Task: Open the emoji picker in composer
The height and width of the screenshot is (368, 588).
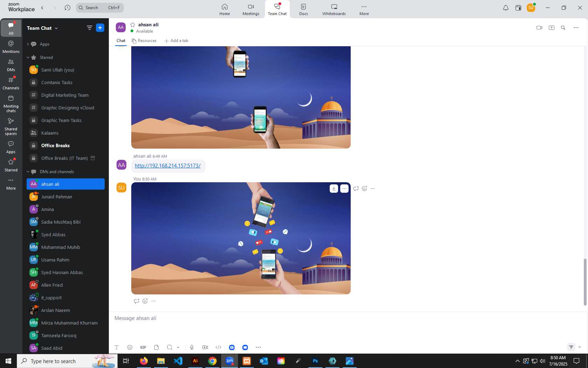Action: pos(130,347)
